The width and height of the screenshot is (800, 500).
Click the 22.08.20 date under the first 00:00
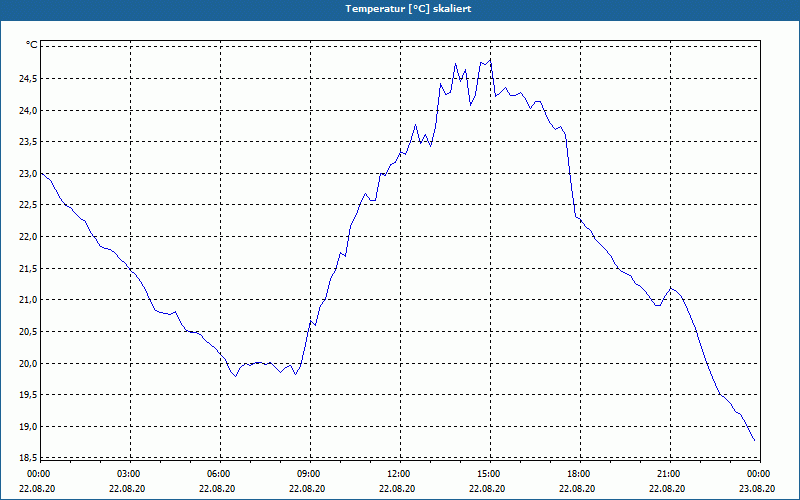pyautogui.click(x=37, y=488)
